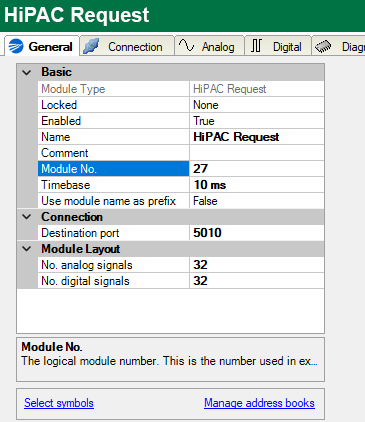Viewport: 365px width, 422px height.
Task: Edit the Timebase value 10 ms
Action: pos(257,185)
